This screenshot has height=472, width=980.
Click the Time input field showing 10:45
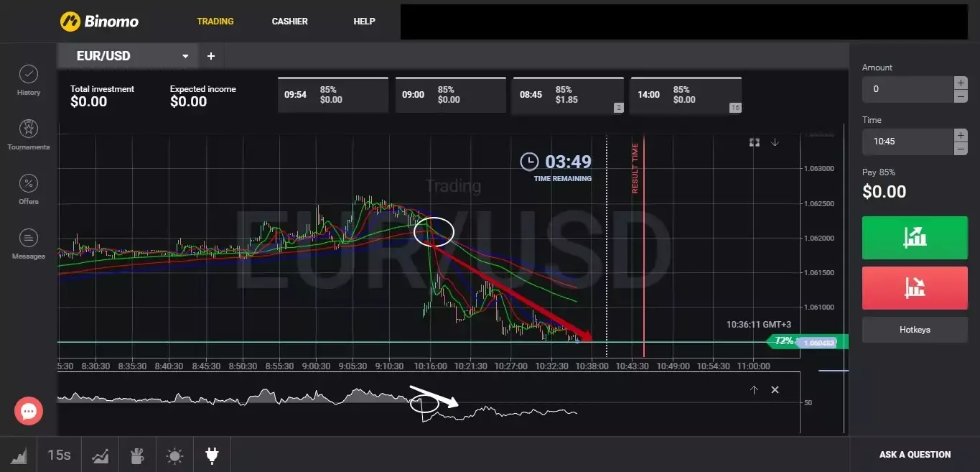(x=907, y=142)
